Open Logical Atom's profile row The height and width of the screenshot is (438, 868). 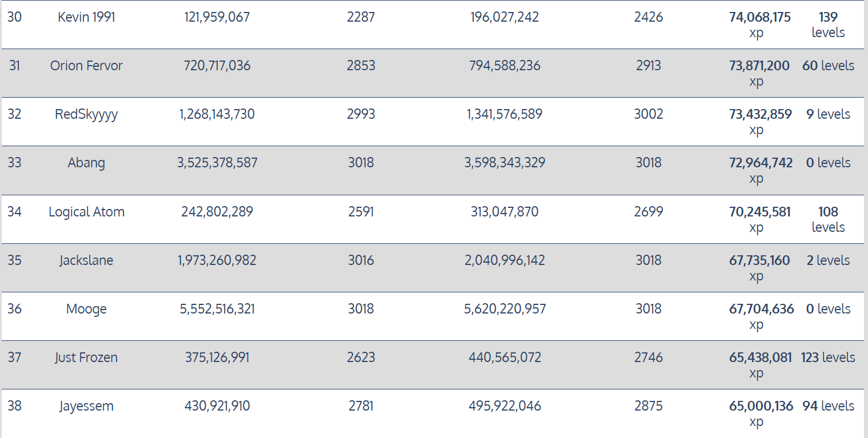coord(86,212)
